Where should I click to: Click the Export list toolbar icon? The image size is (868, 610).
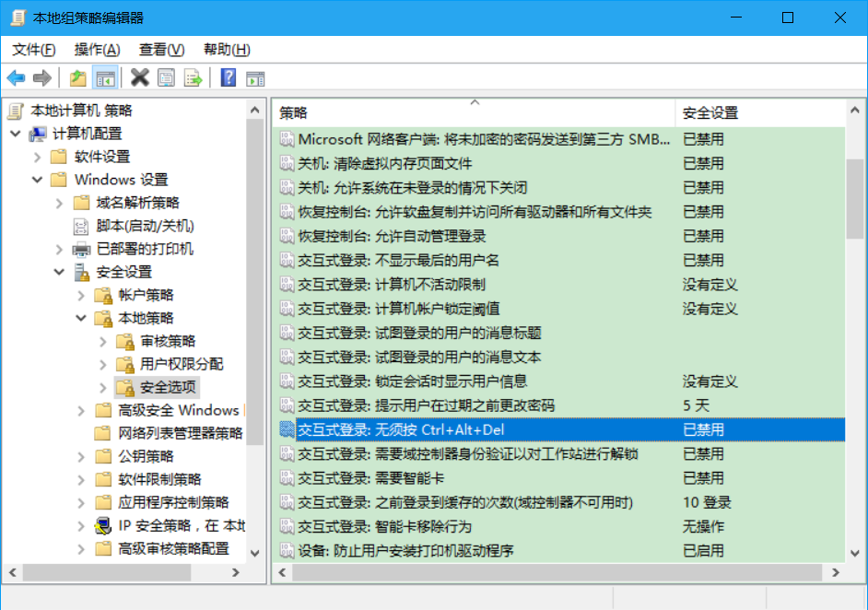[x=194, y=78]
